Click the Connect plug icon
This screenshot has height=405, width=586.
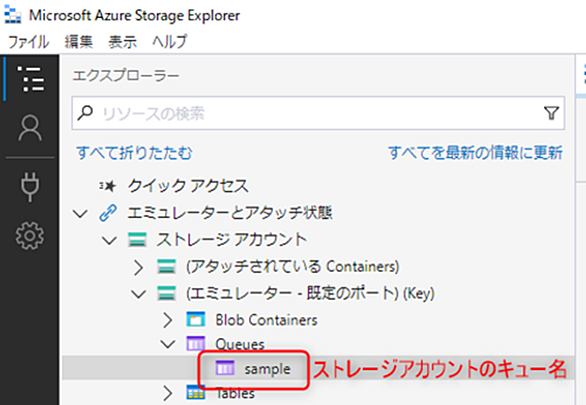pos(30,186)
